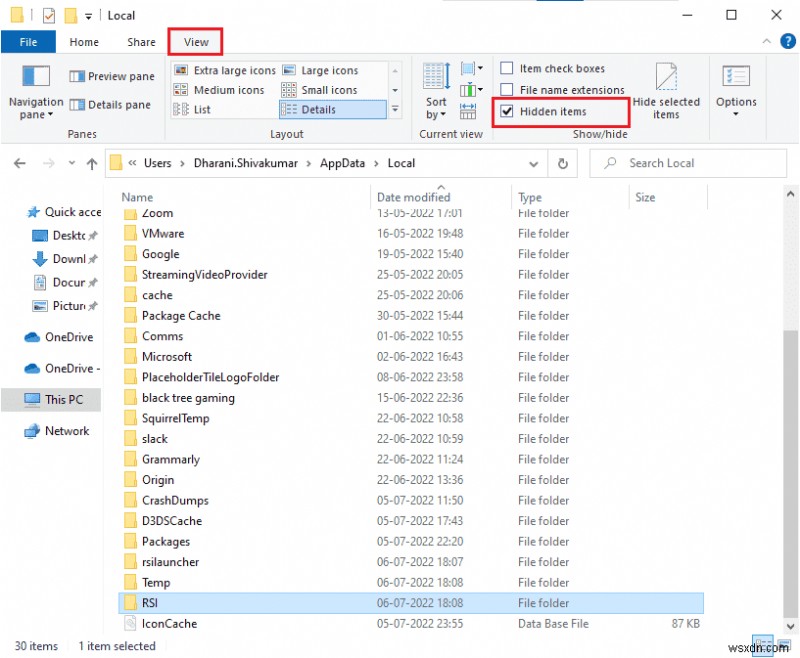Image resolution: width=800 pixels, height=658 pixels.
Task: Switch to large thumbnails view in status bar
Action: 784,644
